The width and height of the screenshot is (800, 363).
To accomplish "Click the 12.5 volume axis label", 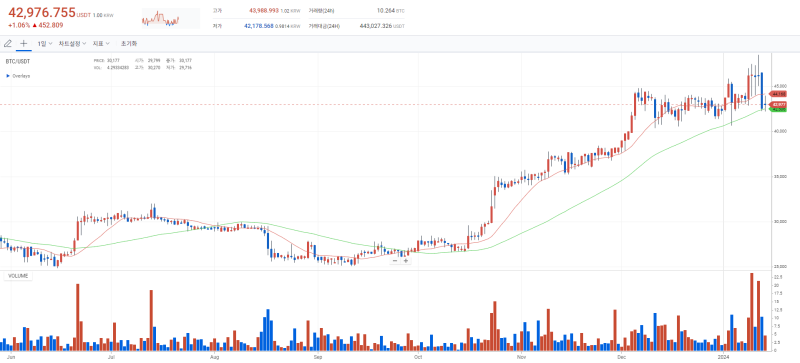I will [778, 309].
